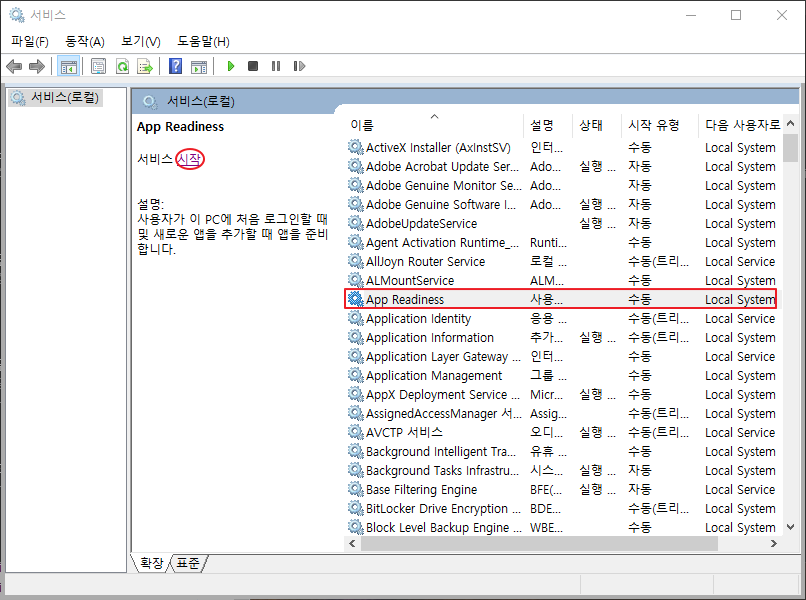Click gear icon of BitLocker Drive Encryption
The image size is (806, 600).
click(x=355, y=508)
